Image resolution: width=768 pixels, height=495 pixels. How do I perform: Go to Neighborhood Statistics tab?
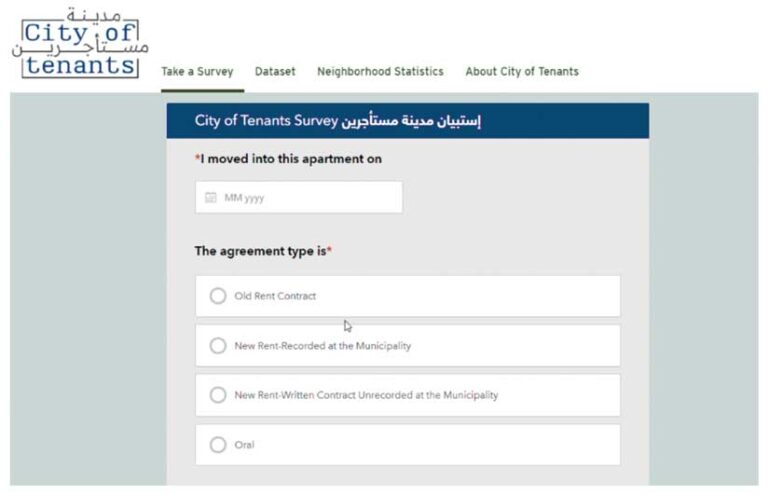(x=381, y=71)
